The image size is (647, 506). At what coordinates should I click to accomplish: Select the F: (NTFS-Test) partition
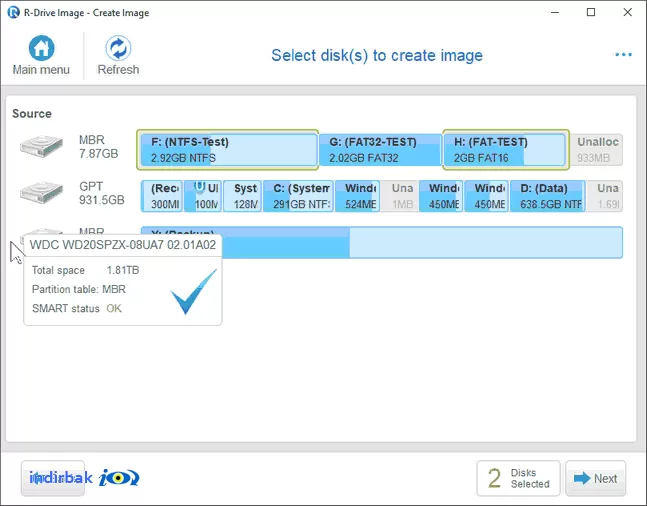click(228, 150)
